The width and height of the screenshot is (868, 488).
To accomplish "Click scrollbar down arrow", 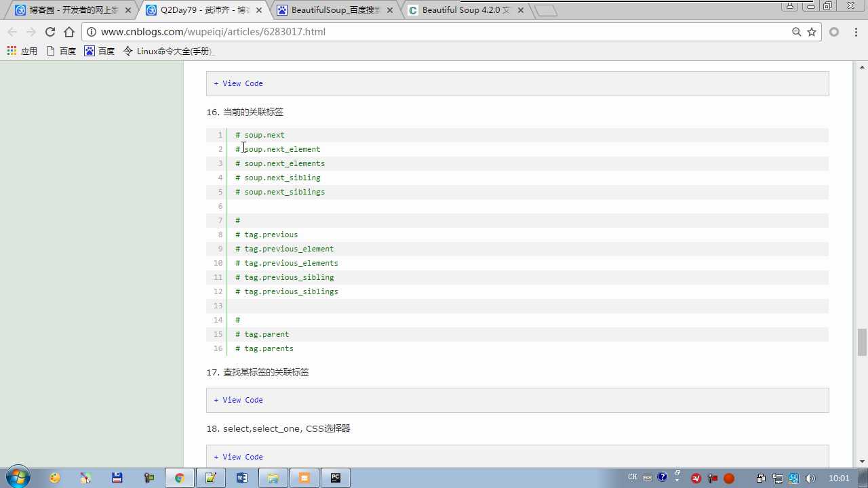I will (862, 462).
